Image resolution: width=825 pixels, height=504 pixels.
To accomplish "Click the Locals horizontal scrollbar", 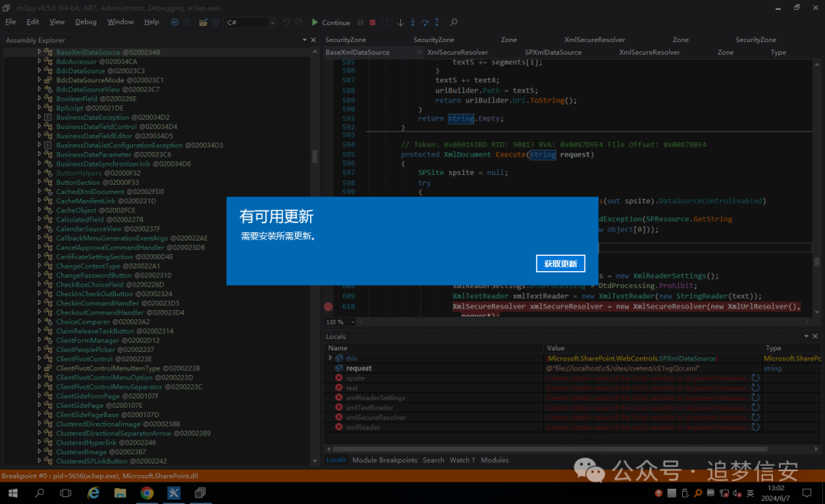I will point(550,449).
